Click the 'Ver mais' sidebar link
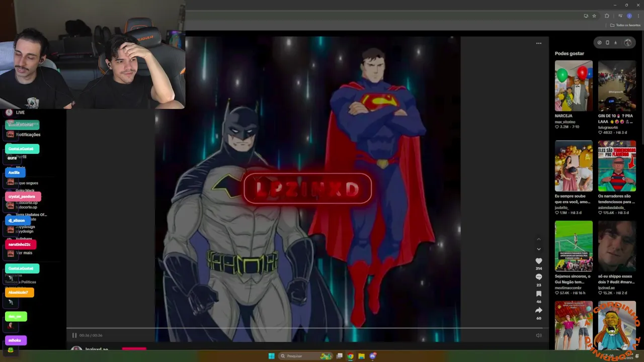Viewport: 644px width, 362px height. pos(24,253)
